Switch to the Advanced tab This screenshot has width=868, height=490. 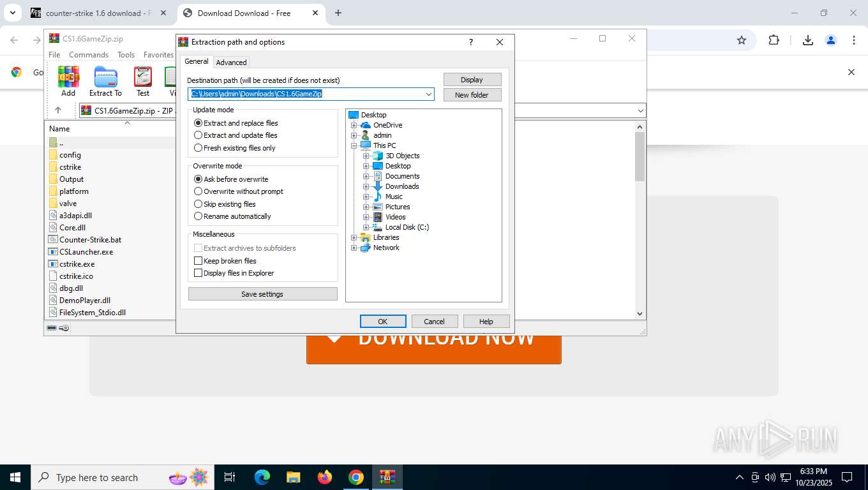coord(231,63)
